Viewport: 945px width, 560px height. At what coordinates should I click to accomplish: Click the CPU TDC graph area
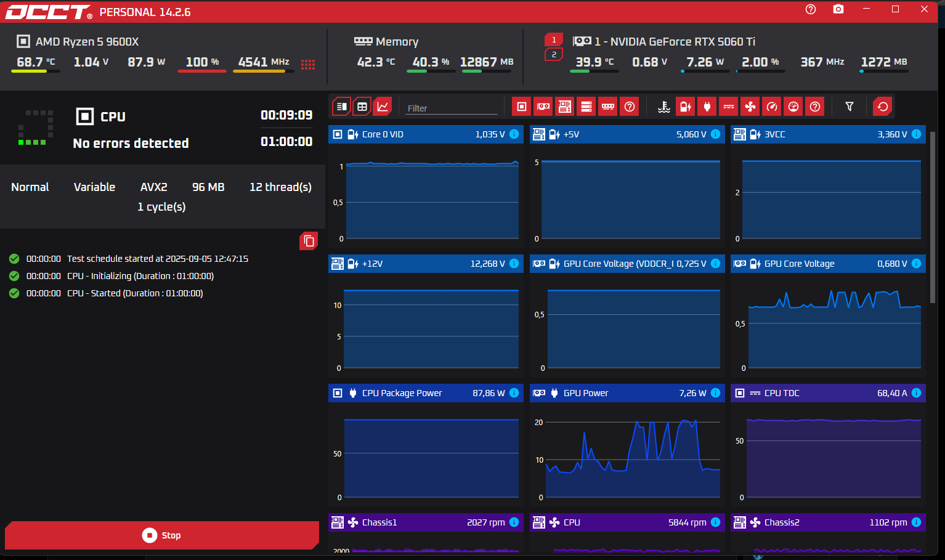828,455
